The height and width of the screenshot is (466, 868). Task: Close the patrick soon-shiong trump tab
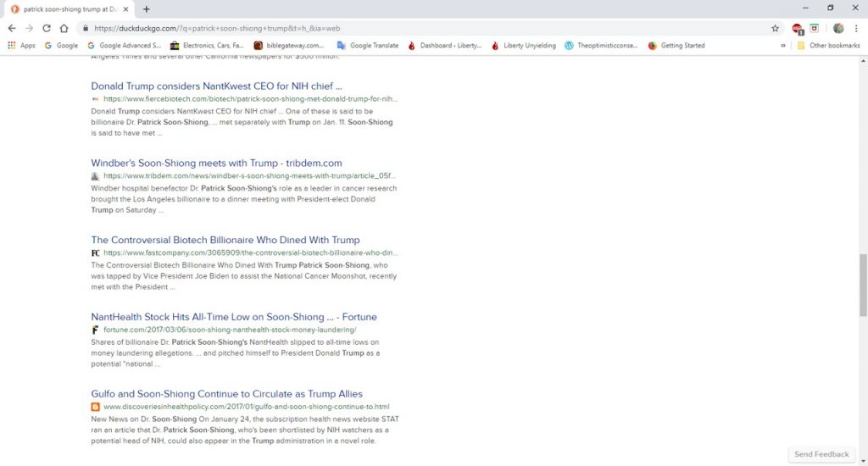pos(126,9)
